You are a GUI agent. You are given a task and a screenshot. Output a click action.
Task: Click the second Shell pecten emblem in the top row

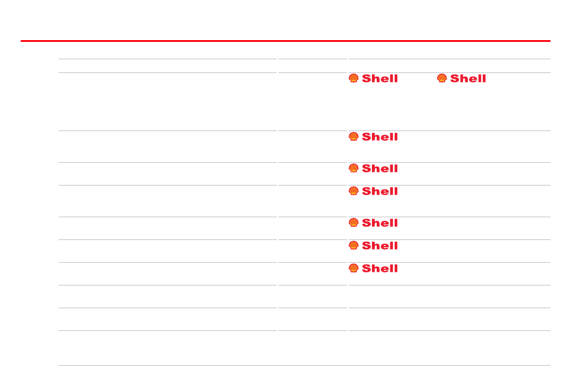[x=441, y=78]
